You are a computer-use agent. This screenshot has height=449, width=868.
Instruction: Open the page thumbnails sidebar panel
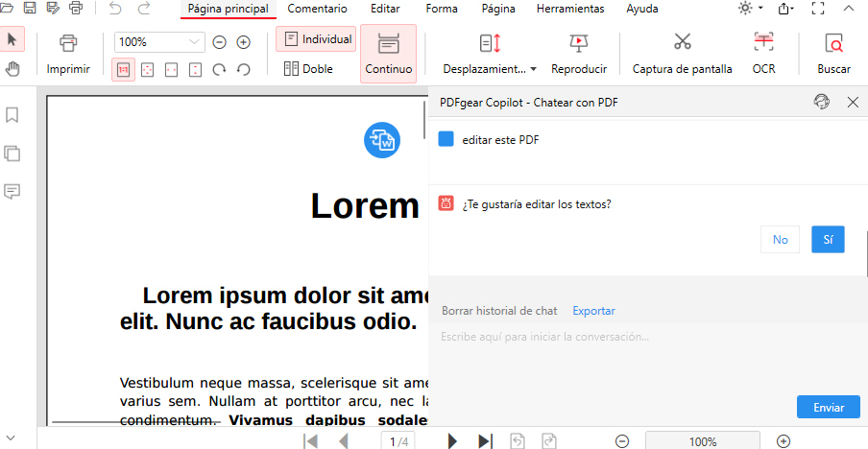12,154
